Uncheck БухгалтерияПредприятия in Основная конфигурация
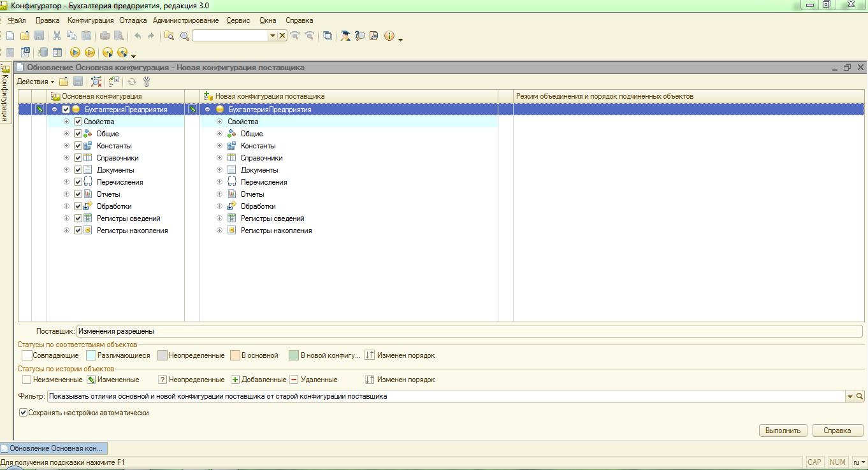The height and width of the screenshot is (470, 868). coord(66,110)
